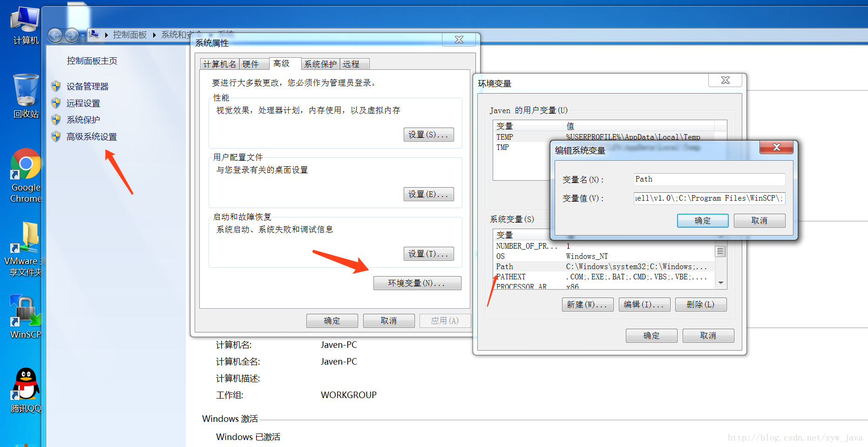Image resolution: width=868 pixels, height=447 pixels.
Task: Open 系统保护 sidebar link
Action: pyautogui.click(x=83, y=120)
